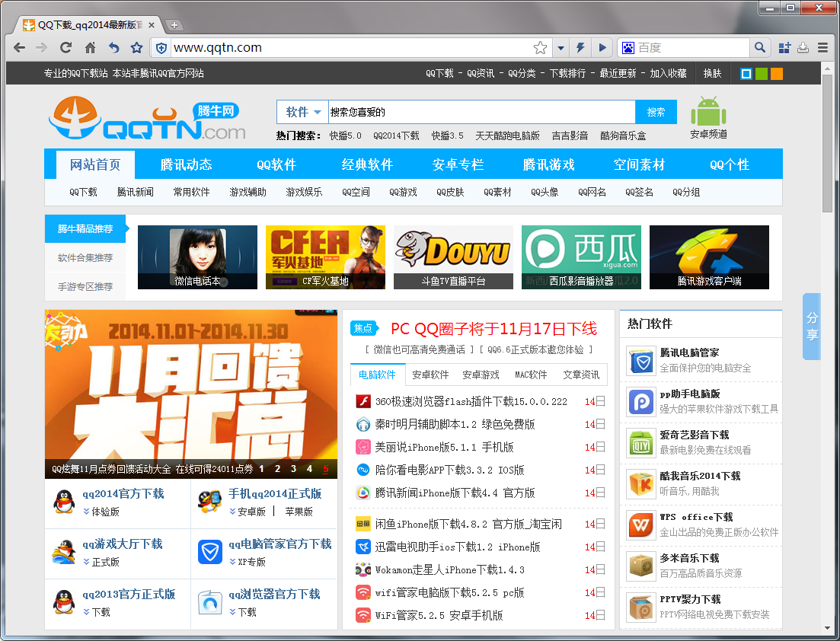The image size is (840, 641).
Task: Open the Douyu 斗鱼TV直播平台 thumbnail
Action: (x=453, y=257)
